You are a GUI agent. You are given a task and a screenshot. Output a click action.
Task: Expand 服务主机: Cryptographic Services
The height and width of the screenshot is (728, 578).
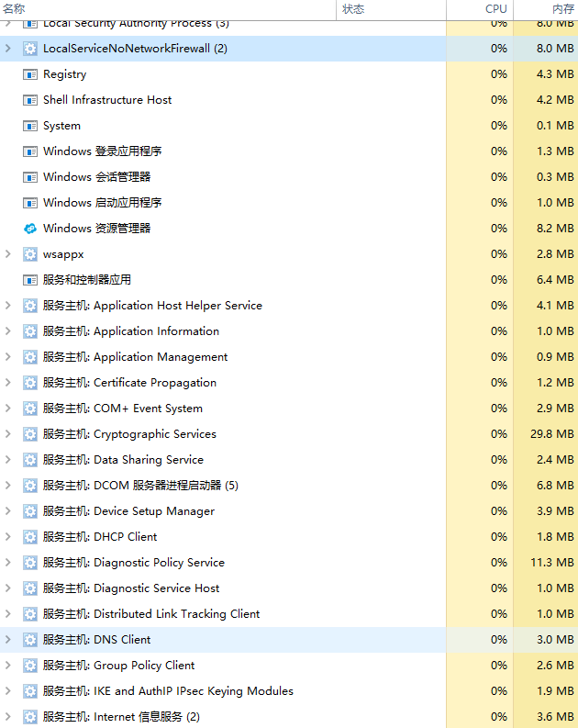[8, 434]
